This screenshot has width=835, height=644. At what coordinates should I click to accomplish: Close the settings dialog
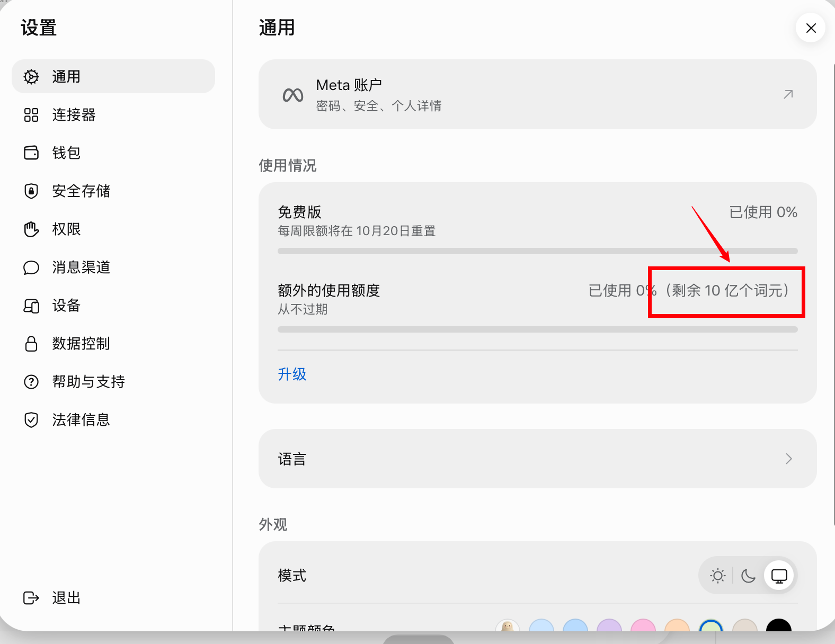811,28
